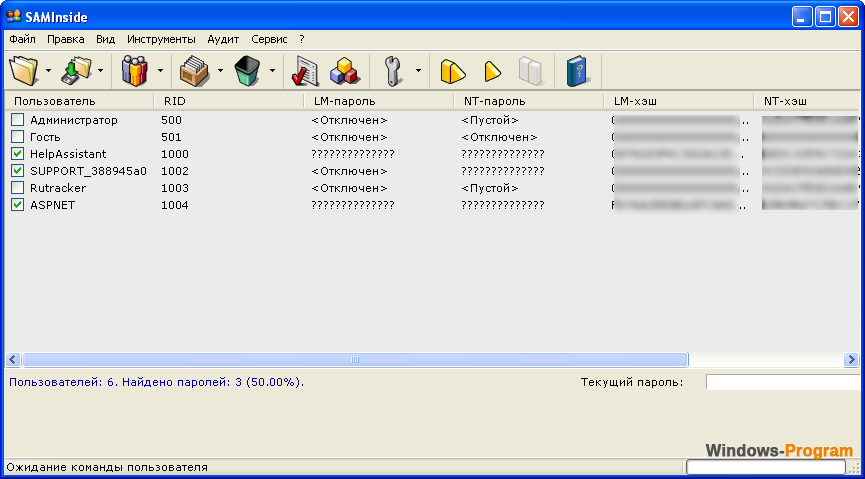Expand the trash bin dropdown arrow
The width and height of the screenshot is (865, 479).
click(273, 70)
